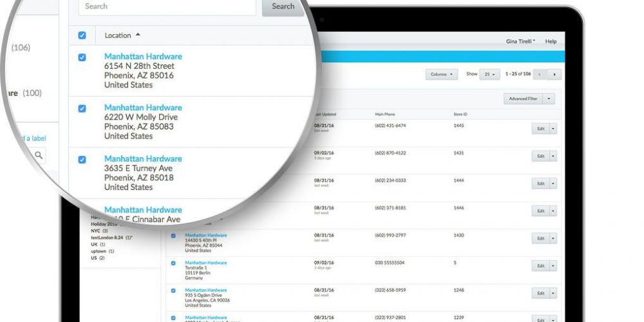
Task: Go to the next page of results
Action: pos(554,75)
